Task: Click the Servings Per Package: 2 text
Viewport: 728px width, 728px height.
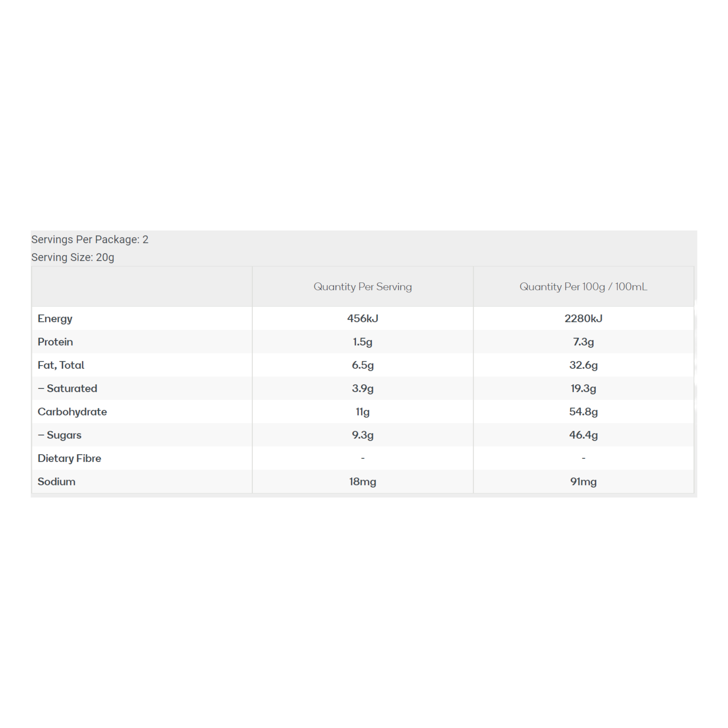Action: click(90, 240)
